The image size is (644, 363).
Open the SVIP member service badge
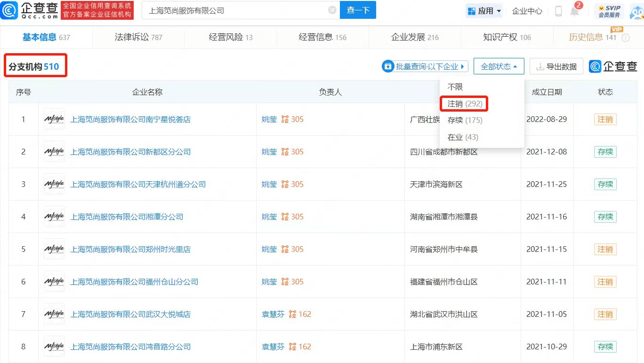tap(609, 11)
